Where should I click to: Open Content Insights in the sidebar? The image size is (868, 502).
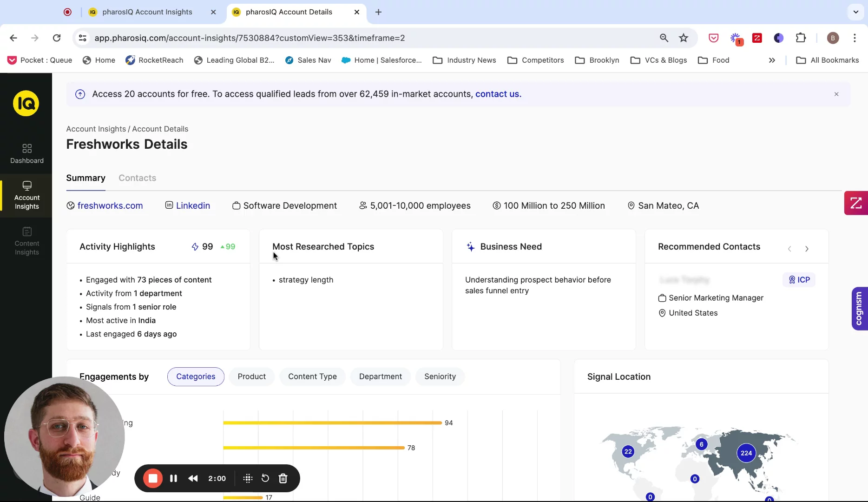(x=27, y=241)
